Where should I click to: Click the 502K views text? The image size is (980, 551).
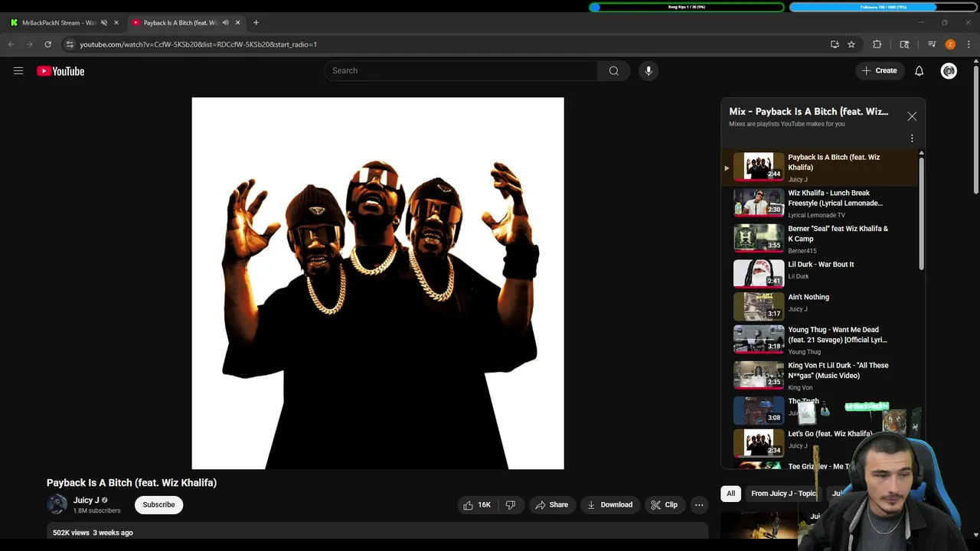[71, 533]
